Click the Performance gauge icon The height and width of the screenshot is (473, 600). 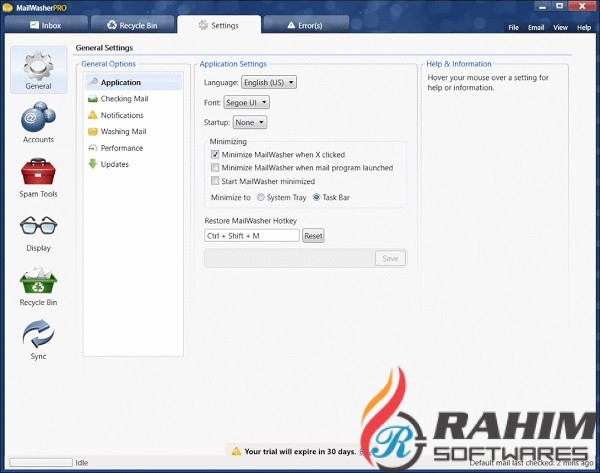[x=93, y=148]
